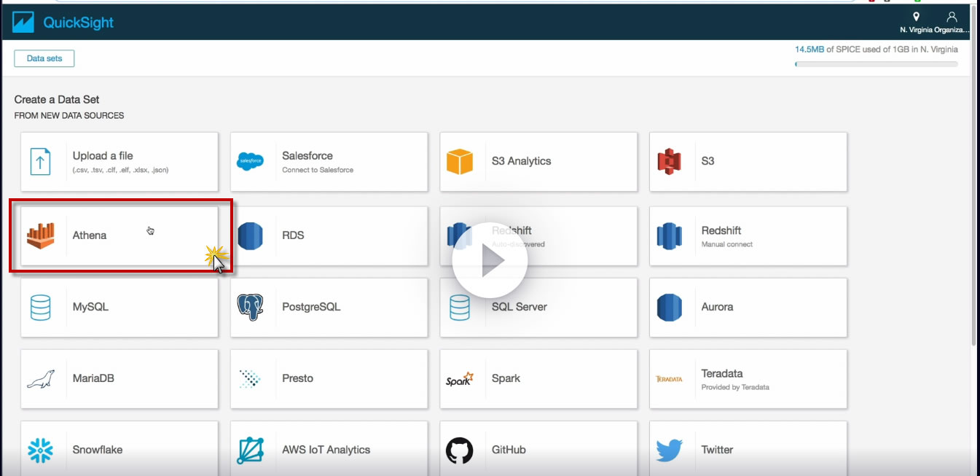
Task: Click the "RDS" label
Action: coord(293,235)
